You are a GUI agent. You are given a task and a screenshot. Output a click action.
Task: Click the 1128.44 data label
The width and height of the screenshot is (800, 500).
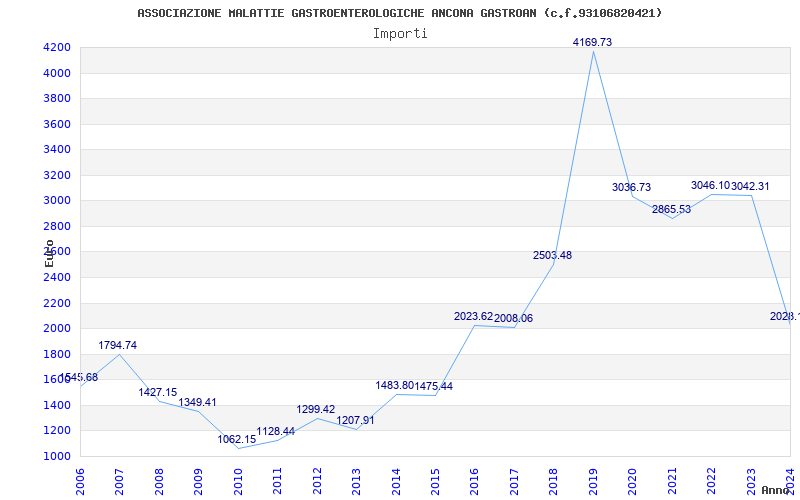tap(276, 432)
